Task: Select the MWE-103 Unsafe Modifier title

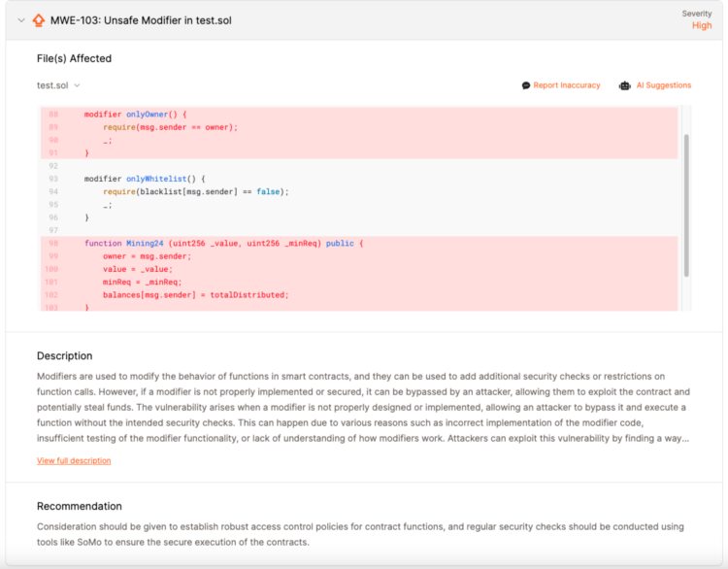Action: point(141,20)
